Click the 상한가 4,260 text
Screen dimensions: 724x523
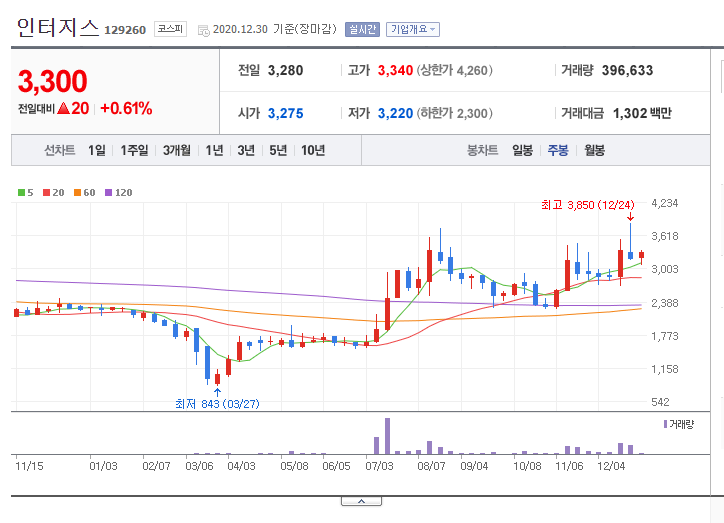(x=455, y=71)
